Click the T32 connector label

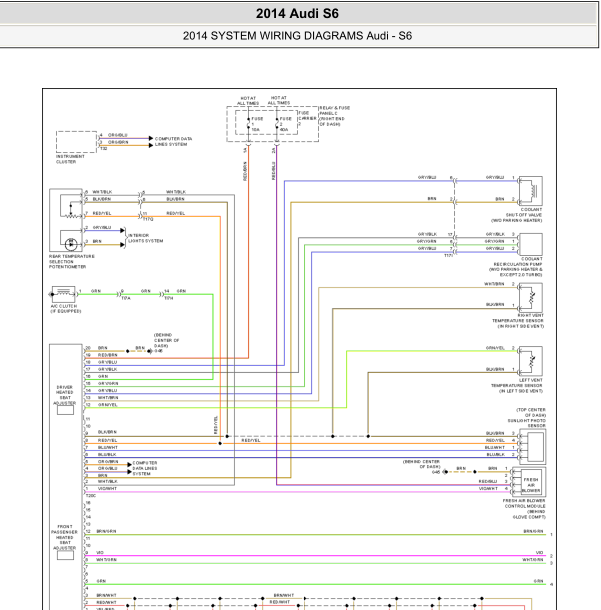(x=103, y=149)
